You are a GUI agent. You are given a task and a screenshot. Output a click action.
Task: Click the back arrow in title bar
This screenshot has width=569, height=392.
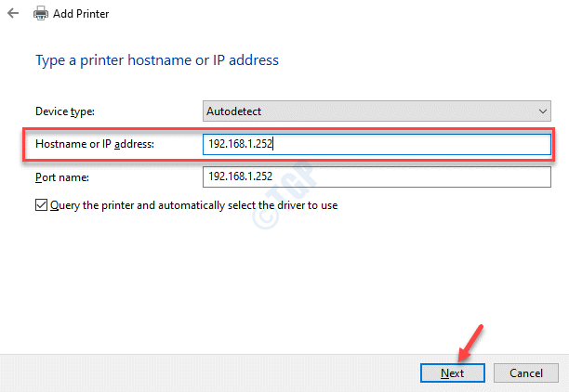click(x=12, y=15)
